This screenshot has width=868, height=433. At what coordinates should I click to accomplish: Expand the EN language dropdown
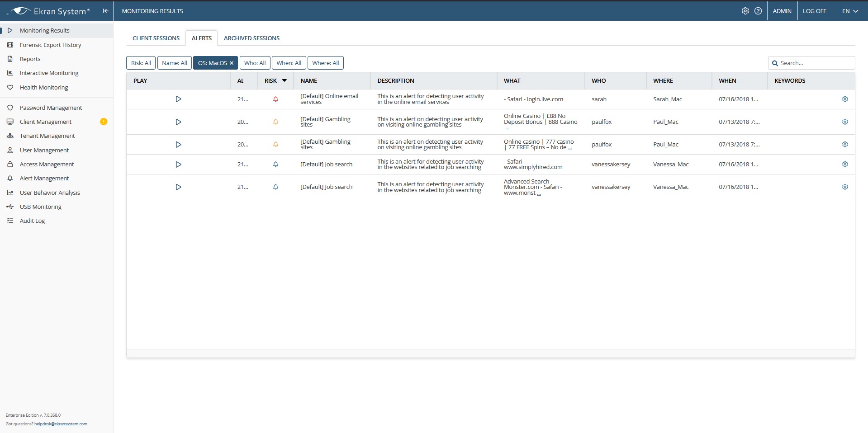849,11
